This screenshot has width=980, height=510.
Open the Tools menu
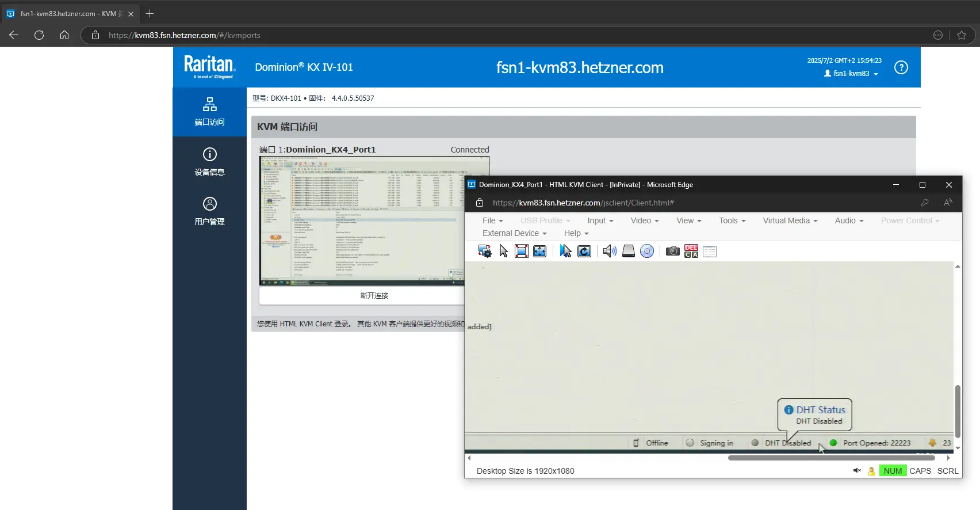point(732,220)
